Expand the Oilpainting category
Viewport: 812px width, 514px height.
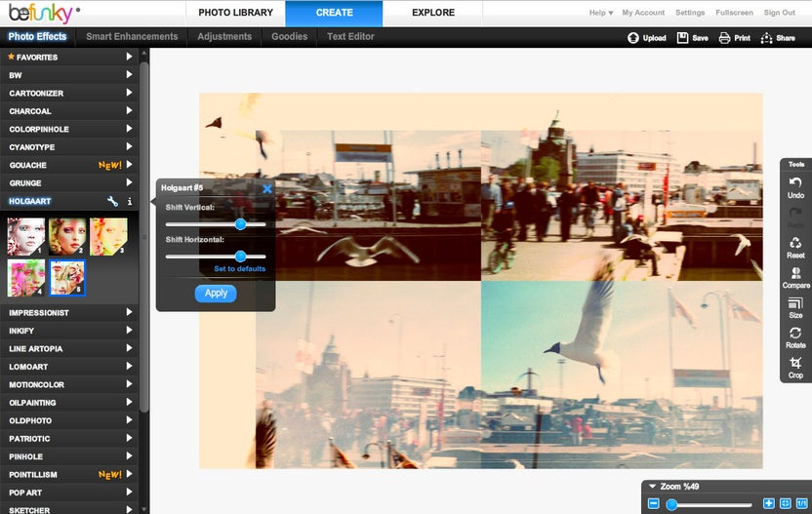[x=69, y=403]
